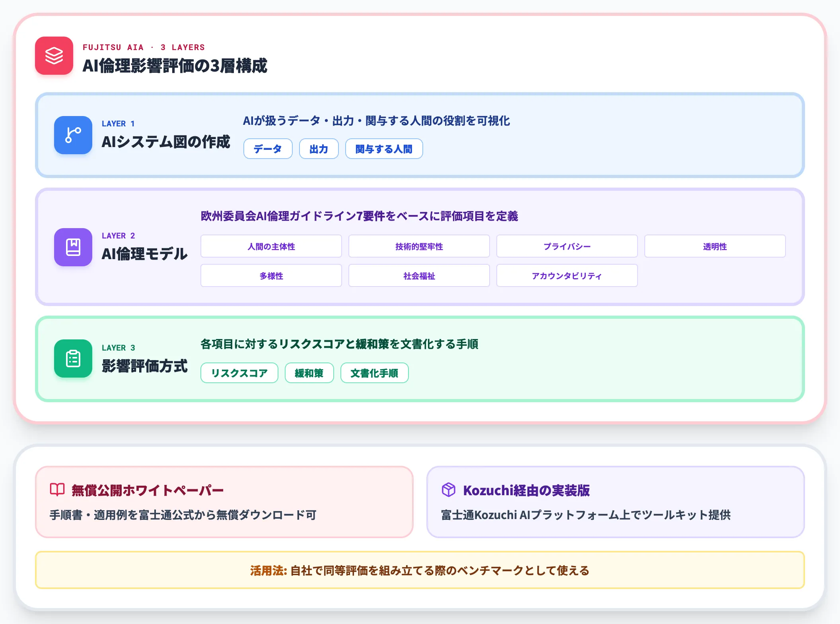Click the red stacked-layers header icon
The height and width of the screenshot is (624, 840).
[x=54, y=56]
